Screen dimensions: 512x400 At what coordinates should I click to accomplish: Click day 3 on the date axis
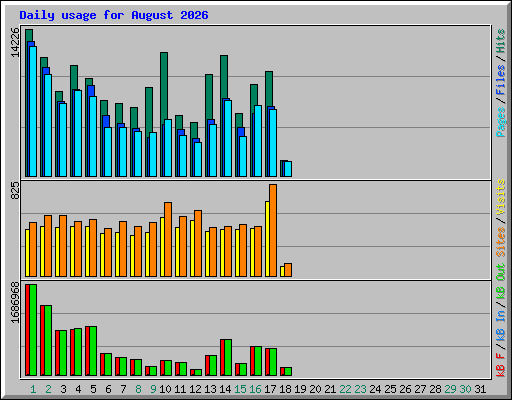pos(63,389)
